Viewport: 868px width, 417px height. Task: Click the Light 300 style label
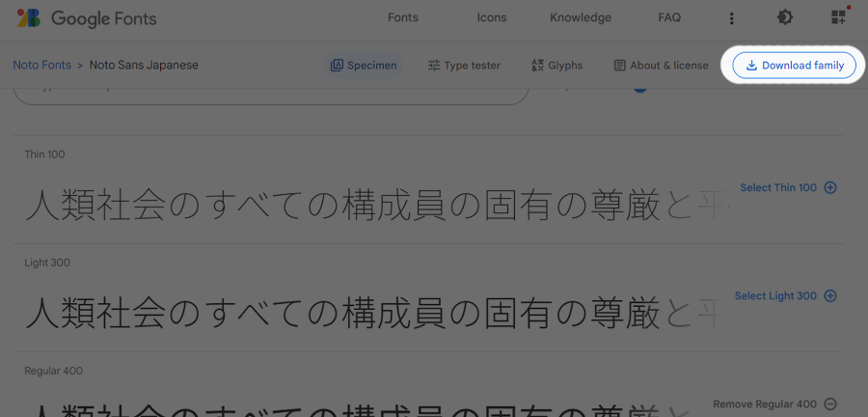tap(47, 263)
